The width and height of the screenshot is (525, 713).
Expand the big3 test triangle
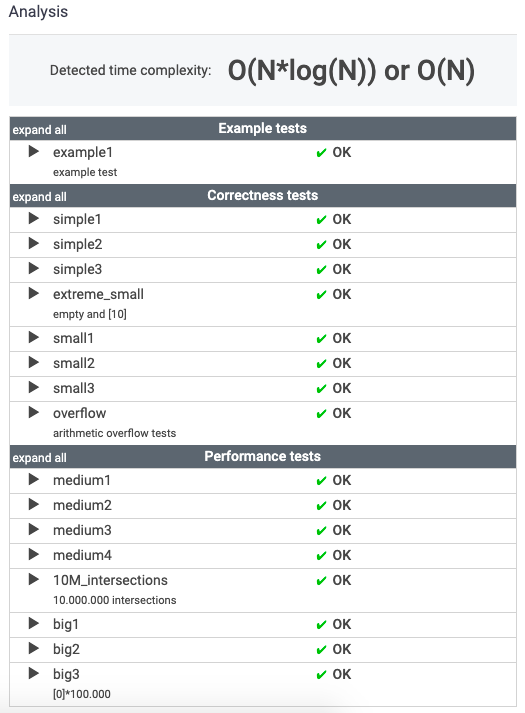[x=34, y=673]
